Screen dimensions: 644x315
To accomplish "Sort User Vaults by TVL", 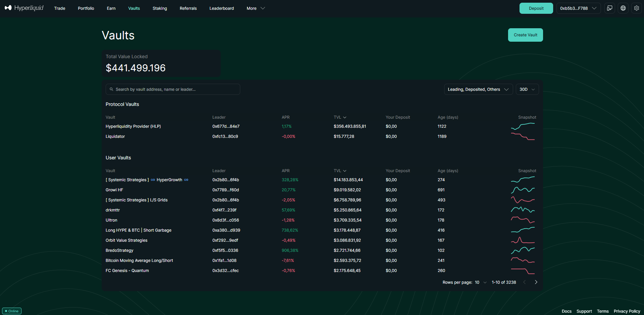I will (340, 171).
